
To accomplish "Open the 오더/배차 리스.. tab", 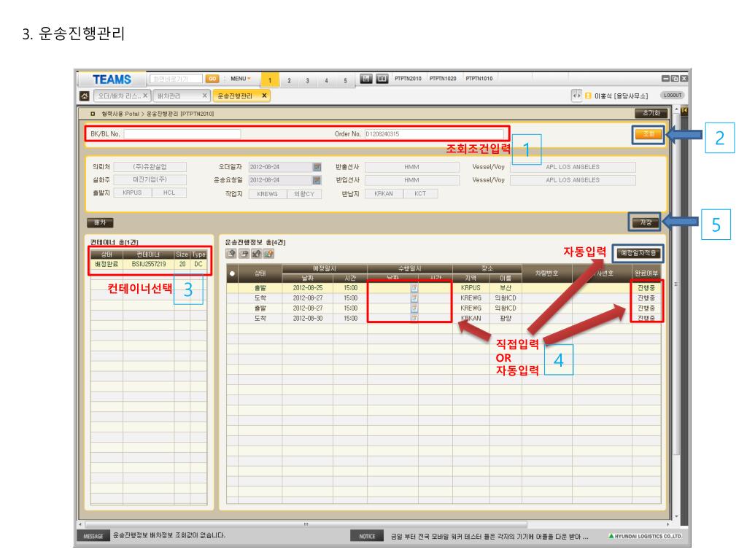I will click(119, 96).
